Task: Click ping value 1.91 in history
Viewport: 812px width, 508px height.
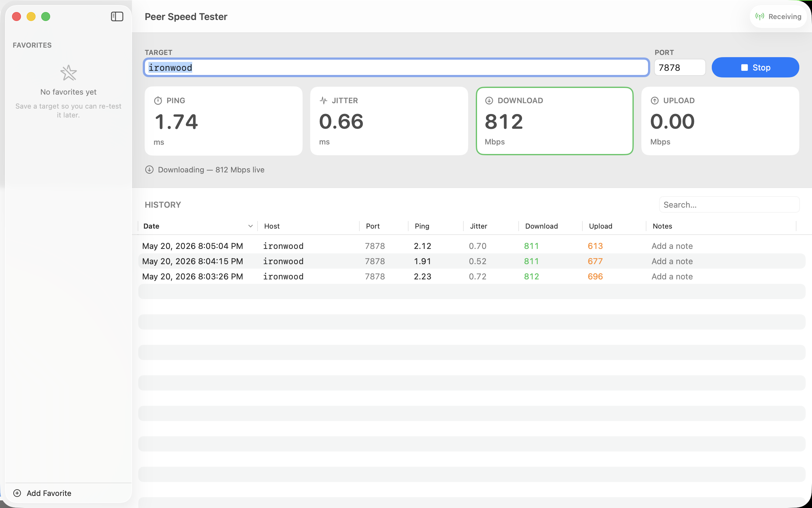Action: (x=422, y=261)
